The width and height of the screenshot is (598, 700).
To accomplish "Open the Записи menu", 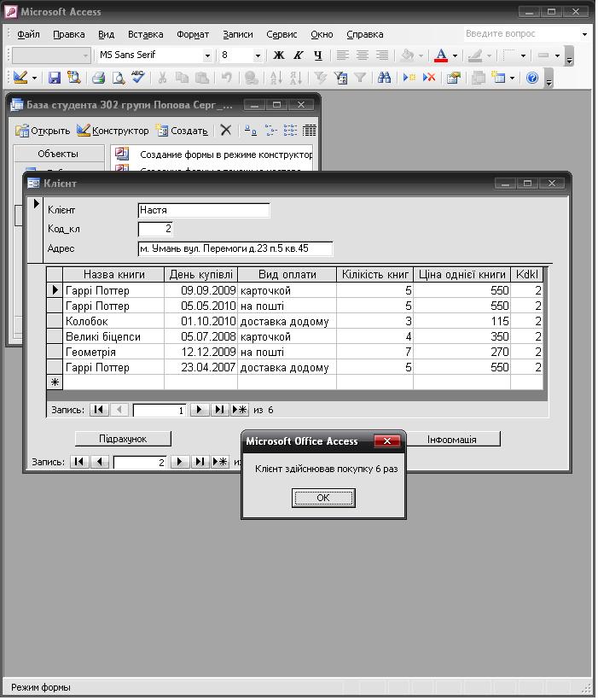I will coord(238,34).
